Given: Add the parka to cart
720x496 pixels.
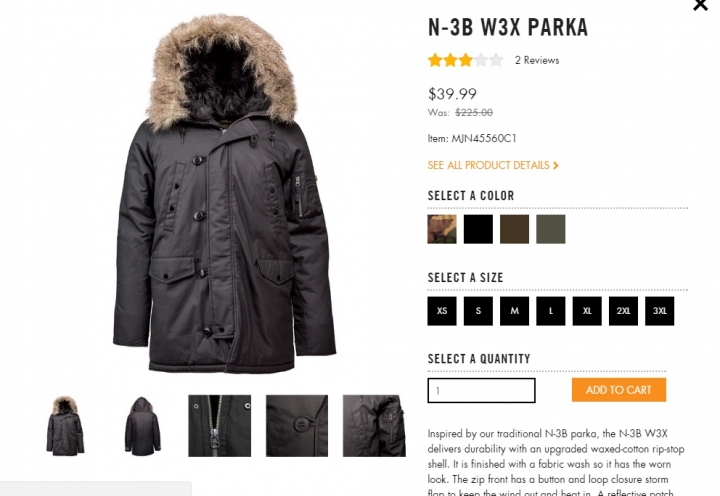Looking at the screenshot, I should pyautogui.click(x=619, y=390).
